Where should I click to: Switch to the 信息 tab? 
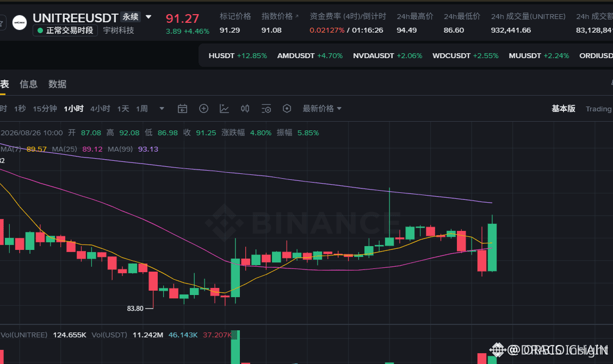28,84
